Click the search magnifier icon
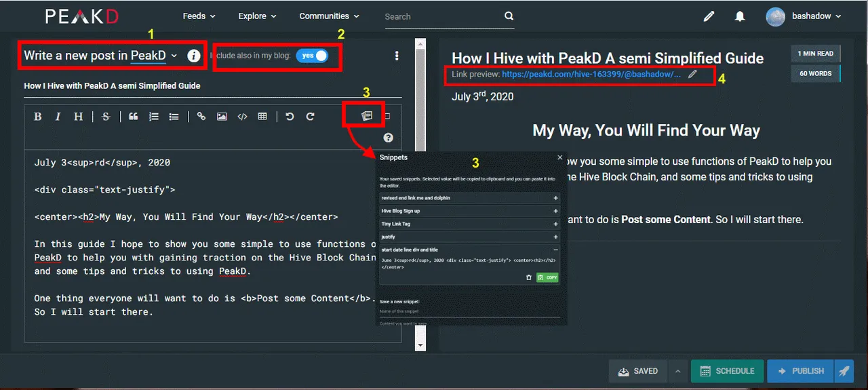868x390 pixels. click(509, 16)
